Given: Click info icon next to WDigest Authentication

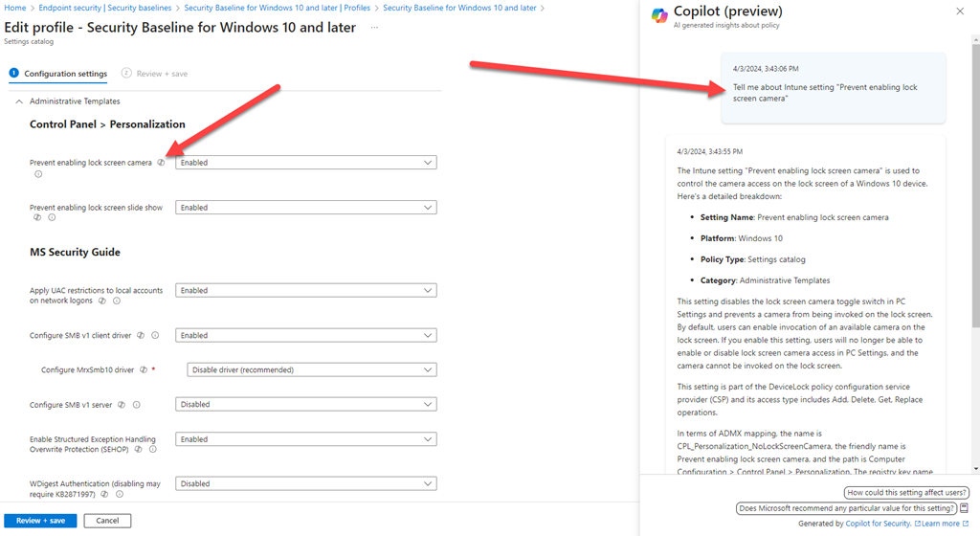Looking at the screenshot, I should [120, 494].
